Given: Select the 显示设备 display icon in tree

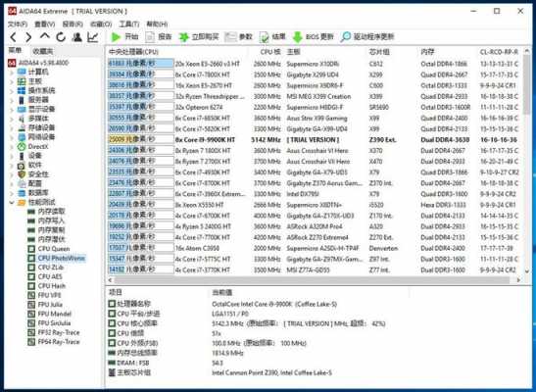Looking at the screenshot, I should click(22, 109).
